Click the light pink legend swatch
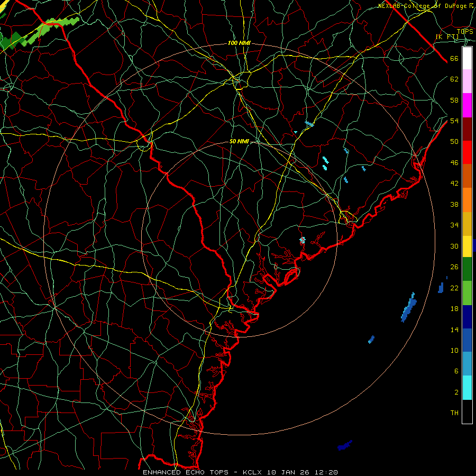Image resolution: width=476 pixels, height=476 pixels. click(467, 81)
